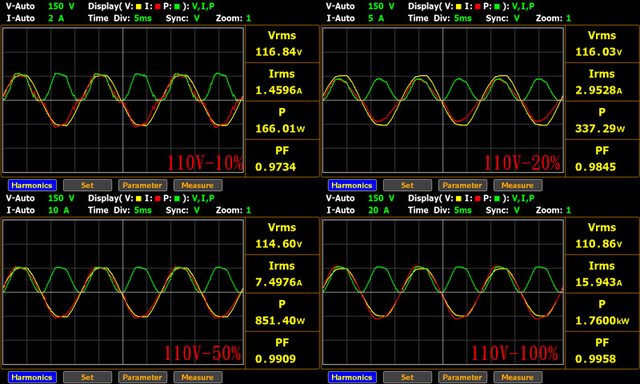Open Parameter in the 110V-20% panel
The image size is (640, 384).
click(x=462, y=185)
